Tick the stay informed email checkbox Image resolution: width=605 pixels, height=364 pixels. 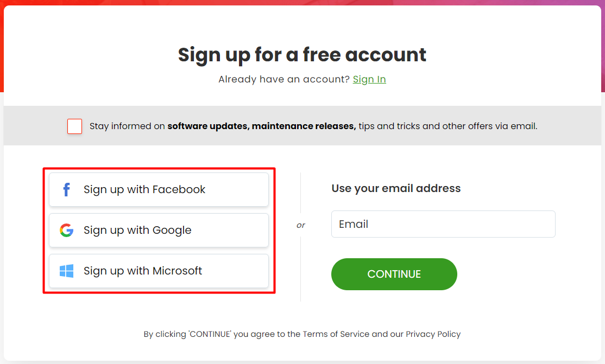[74, 126]
